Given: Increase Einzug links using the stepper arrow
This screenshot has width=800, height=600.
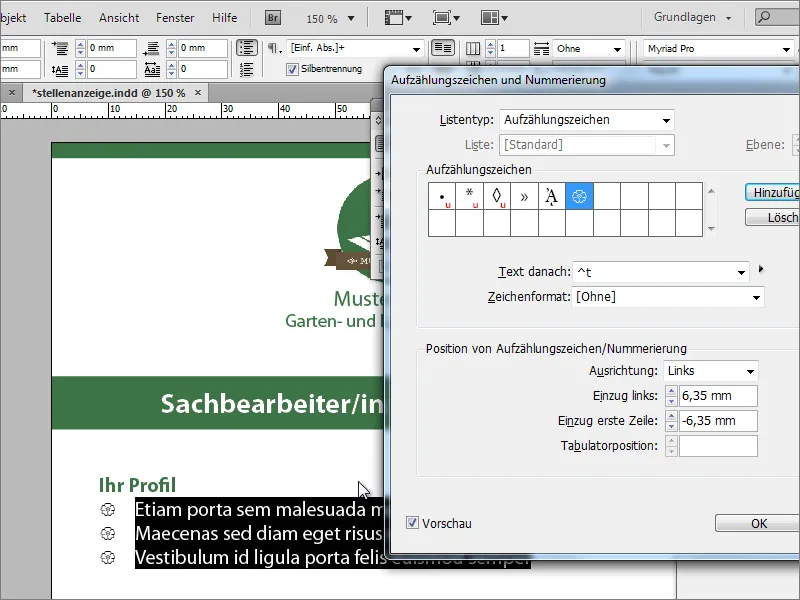Looking at the screenshot, I should tap(671, 391).
